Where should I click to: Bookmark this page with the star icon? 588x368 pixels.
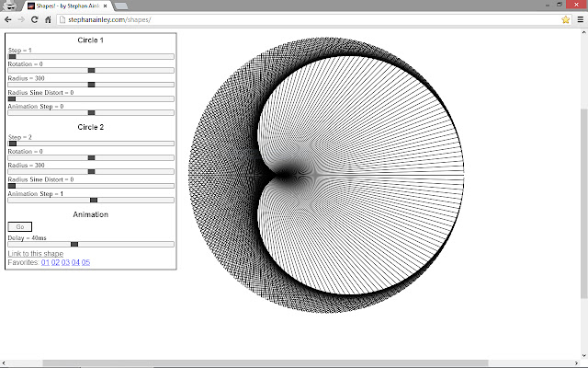click(x=566, y=19)
